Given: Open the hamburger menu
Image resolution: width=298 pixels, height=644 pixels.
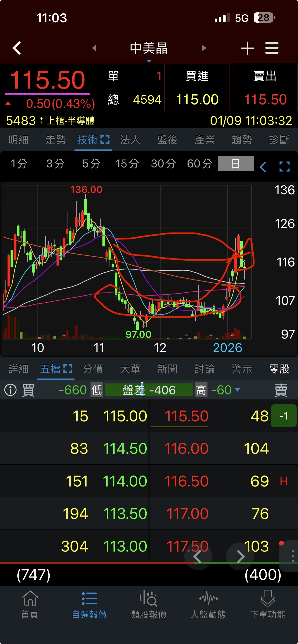Looking at the screenshot, I should (x=272, y=48).
